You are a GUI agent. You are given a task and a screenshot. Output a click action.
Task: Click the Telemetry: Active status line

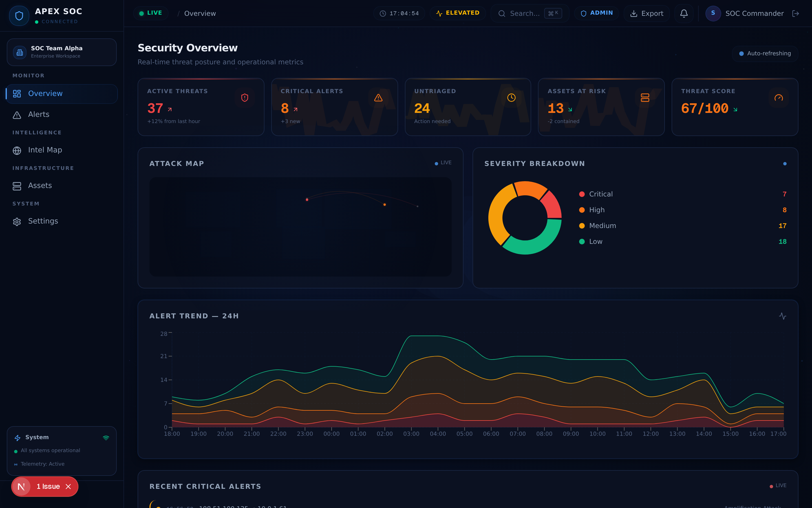(39, 464)
